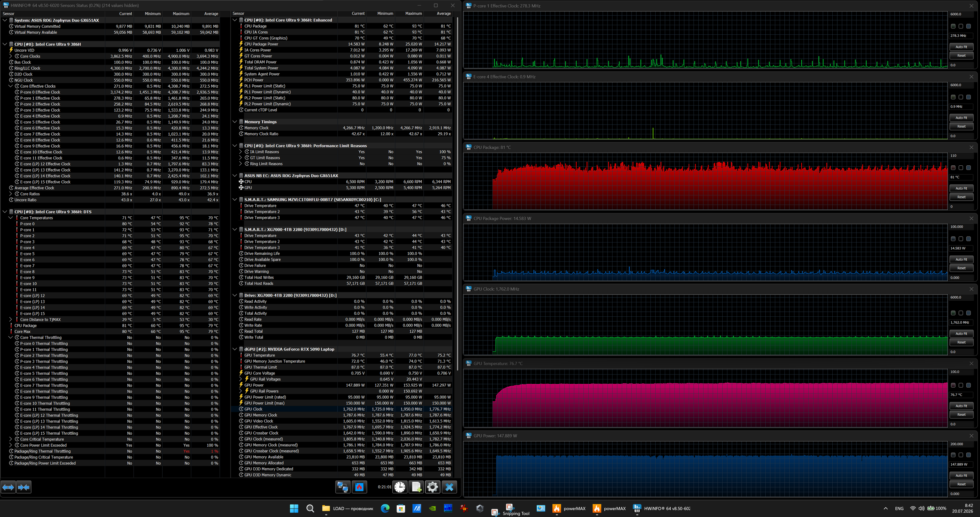Open Snipping Tool from the taskbar

516,509
